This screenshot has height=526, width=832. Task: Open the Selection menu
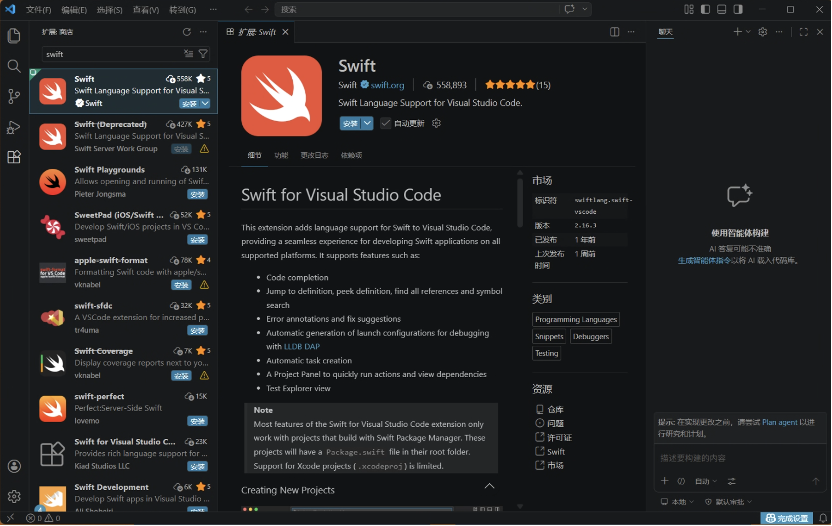109,10
